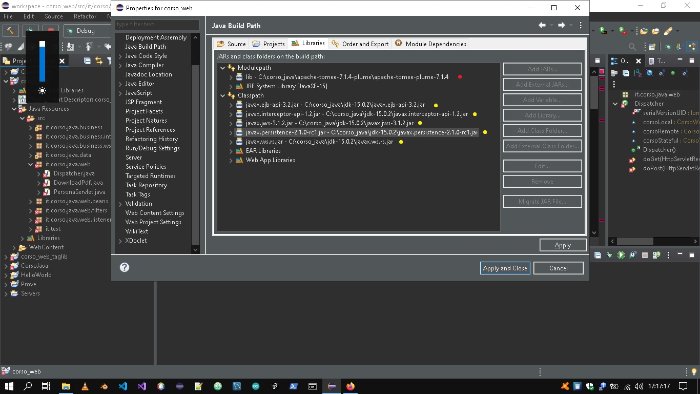Screen dimensions: 700x394
Task: Open Visual Studio Code from the taskbar
Action: [x=123, y=386]
